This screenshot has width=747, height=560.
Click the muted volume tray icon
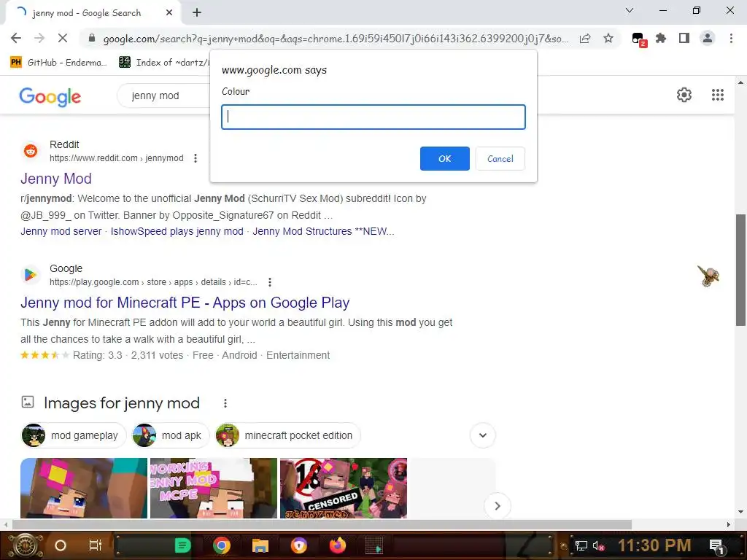tap(598, 545)
